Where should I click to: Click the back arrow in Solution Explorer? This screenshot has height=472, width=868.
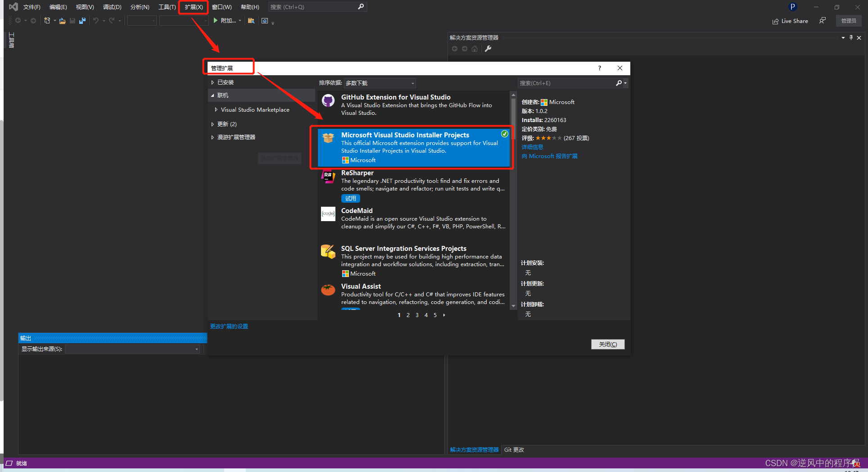coord(455,49)
